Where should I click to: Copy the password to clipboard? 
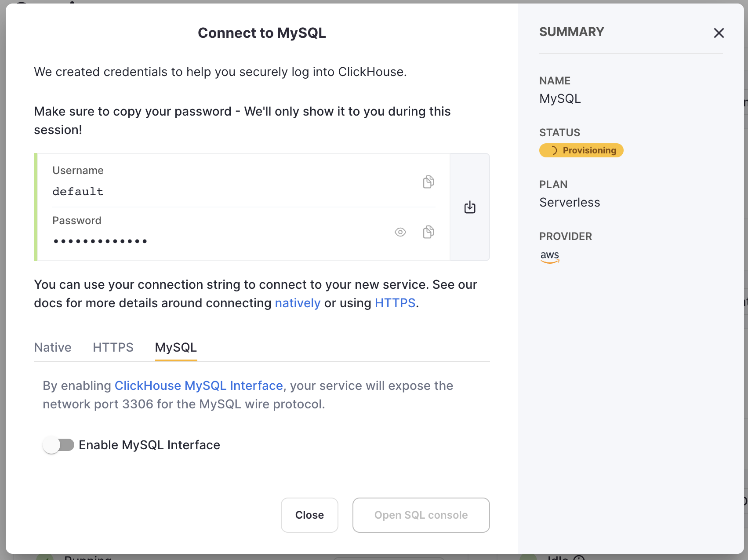[428, 232]
